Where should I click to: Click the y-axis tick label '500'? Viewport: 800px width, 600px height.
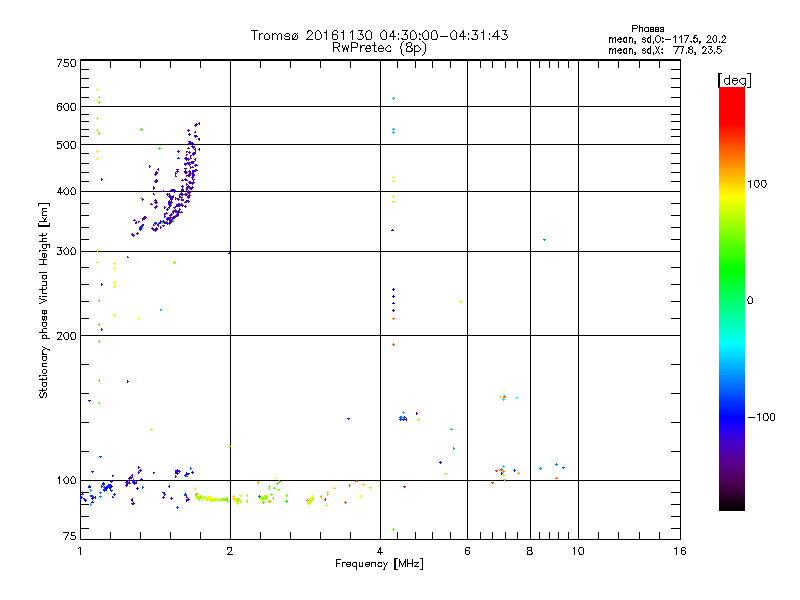pyautogui.click(x=66, y=145)
